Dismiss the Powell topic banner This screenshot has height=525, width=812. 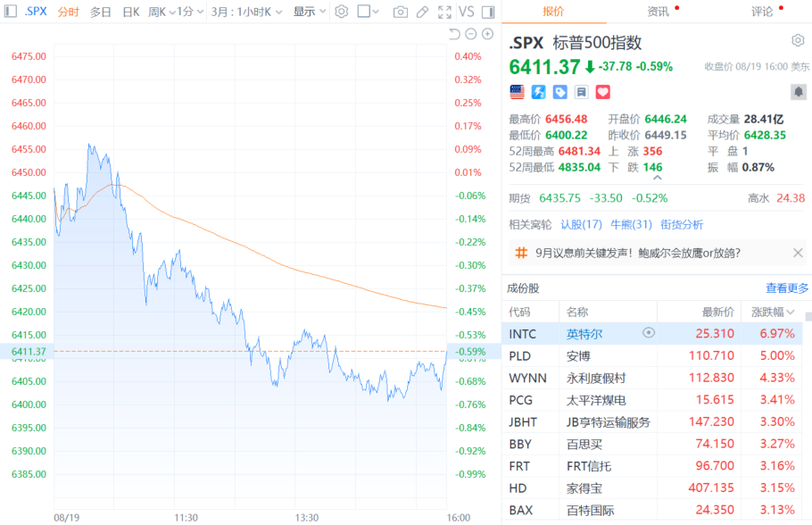coord(798,253)
